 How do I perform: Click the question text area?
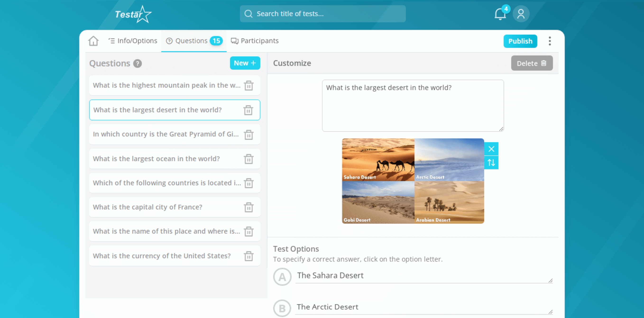click(x=413, y=105)
